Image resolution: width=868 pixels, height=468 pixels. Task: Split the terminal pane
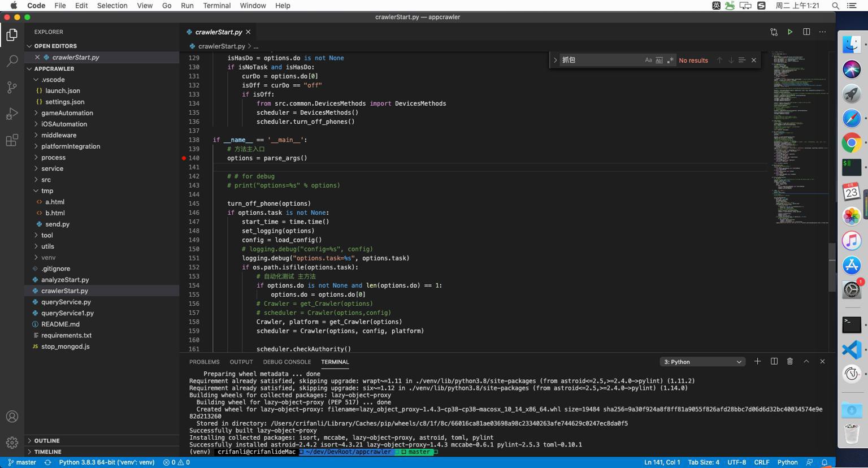point(774,362)
